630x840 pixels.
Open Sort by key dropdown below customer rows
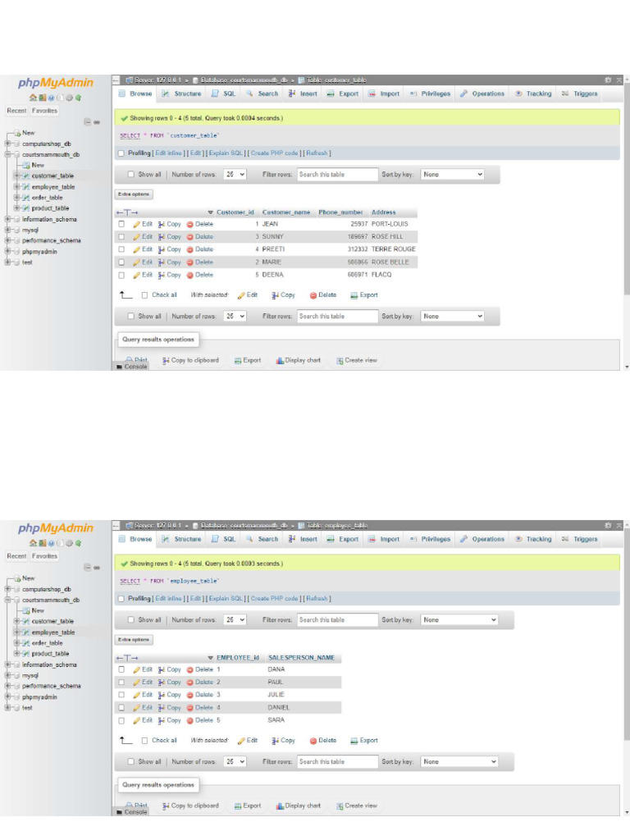[452, 317]
